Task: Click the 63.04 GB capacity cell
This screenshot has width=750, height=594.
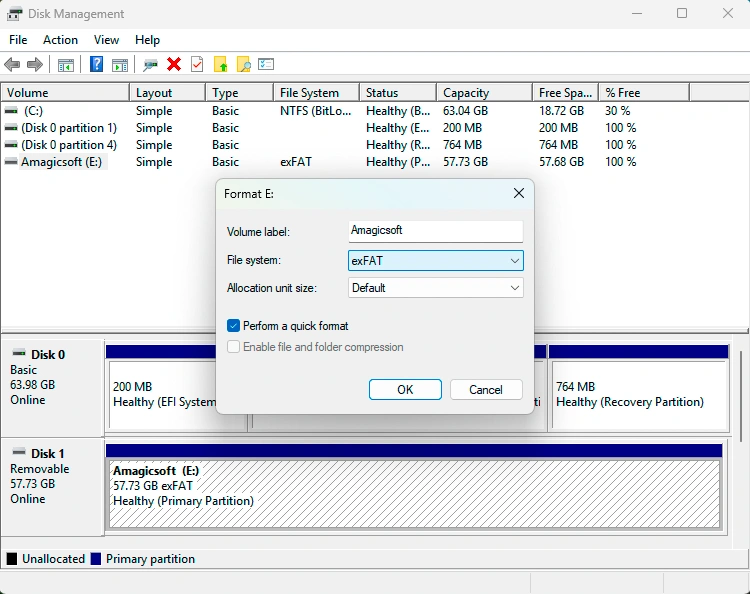Action: (x=465, y=110)
